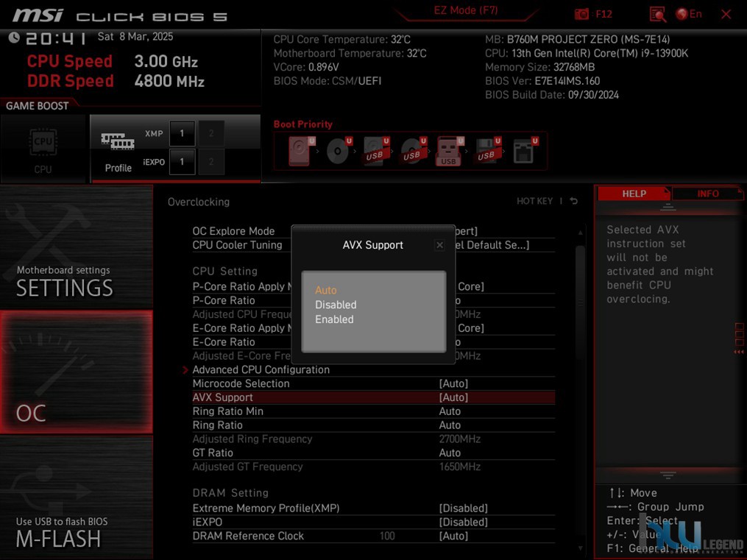This screenshot has height=560, width=747.
Task: Enable XMP profile 2
Action: point(211,133)
